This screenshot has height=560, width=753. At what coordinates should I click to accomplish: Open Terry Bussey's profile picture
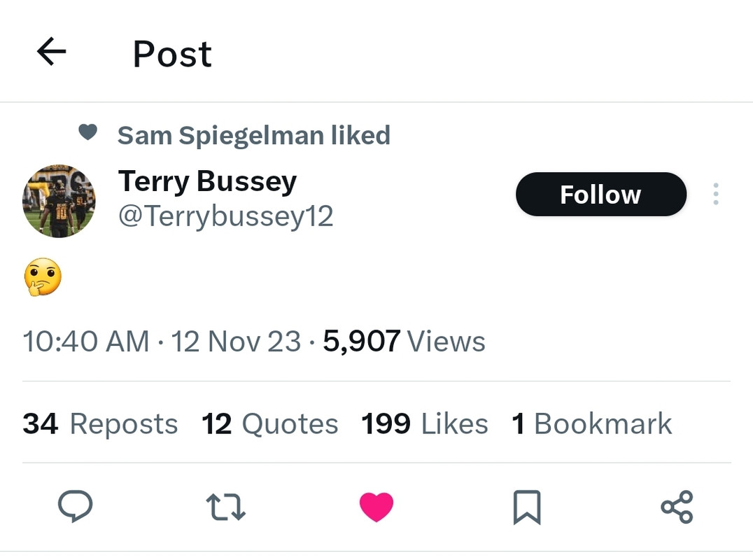[59, 202]
